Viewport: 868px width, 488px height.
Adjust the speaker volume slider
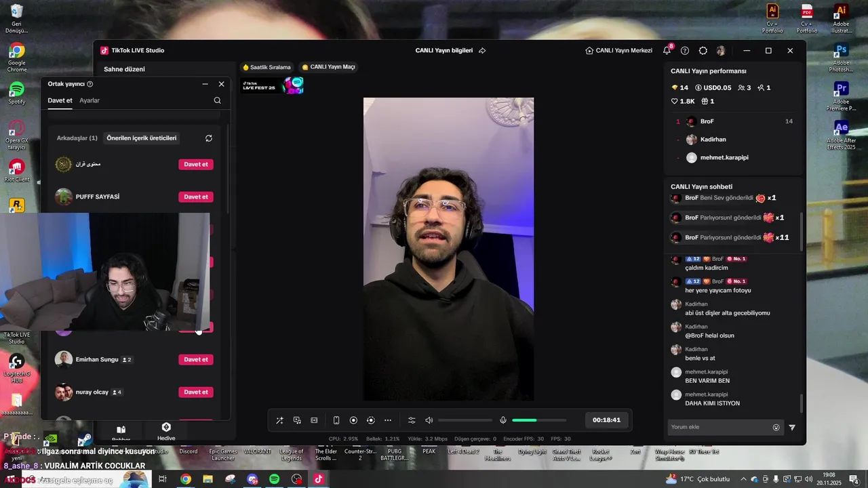click(465, 420)
